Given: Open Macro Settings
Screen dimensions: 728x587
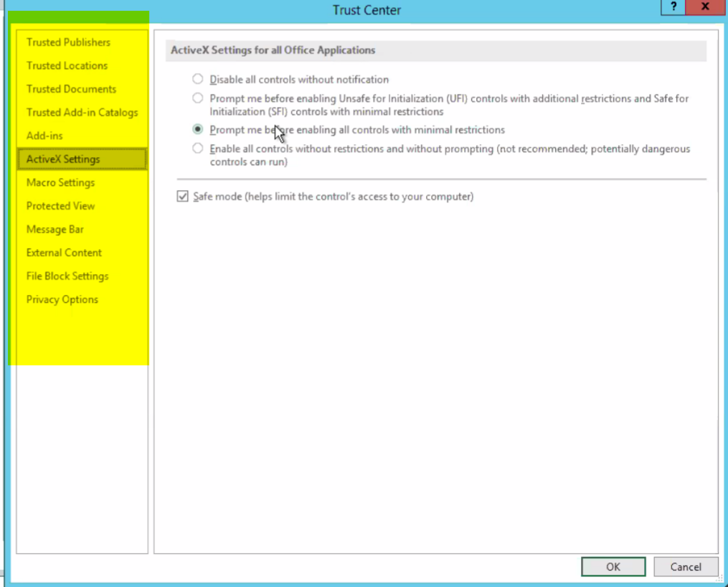Looking at the screenshot, I should point(60,182).
